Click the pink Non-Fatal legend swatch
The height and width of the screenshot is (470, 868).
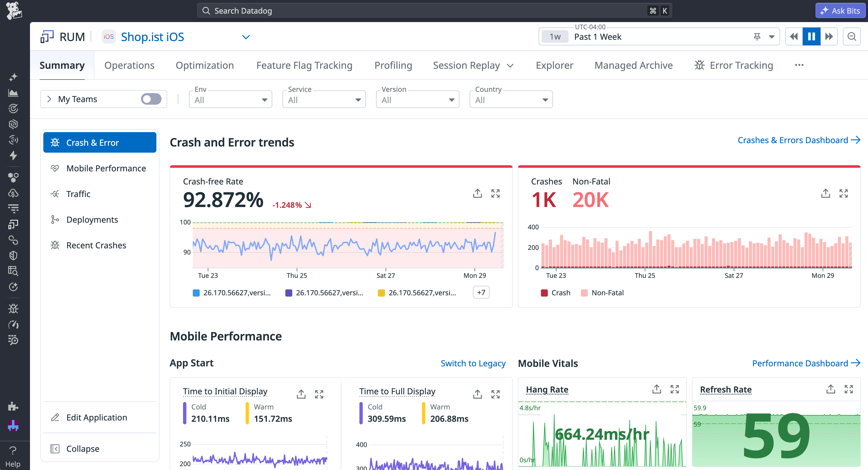point(584,293)
